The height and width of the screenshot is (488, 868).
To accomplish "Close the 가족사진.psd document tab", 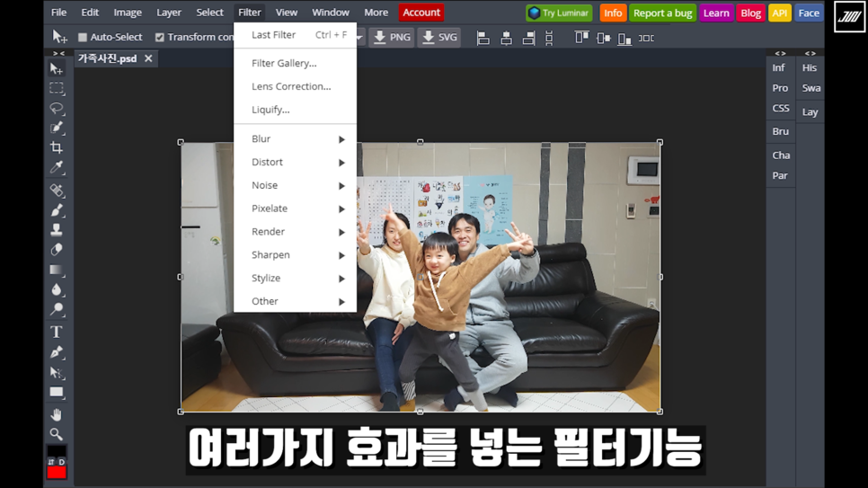I will click(148, 58).
